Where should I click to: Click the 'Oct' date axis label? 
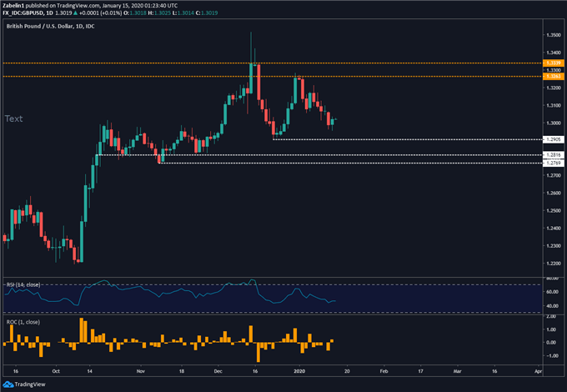(x=56, y=371)
